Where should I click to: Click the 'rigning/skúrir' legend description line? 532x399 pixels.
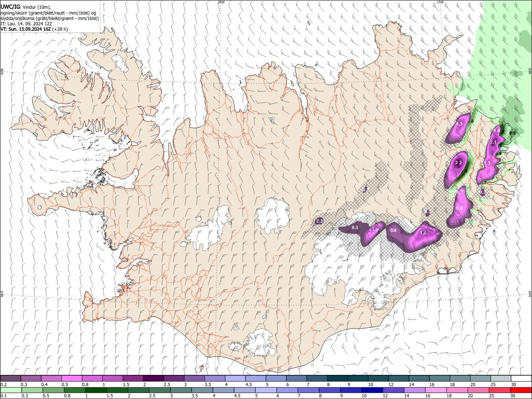click(49, 13)
